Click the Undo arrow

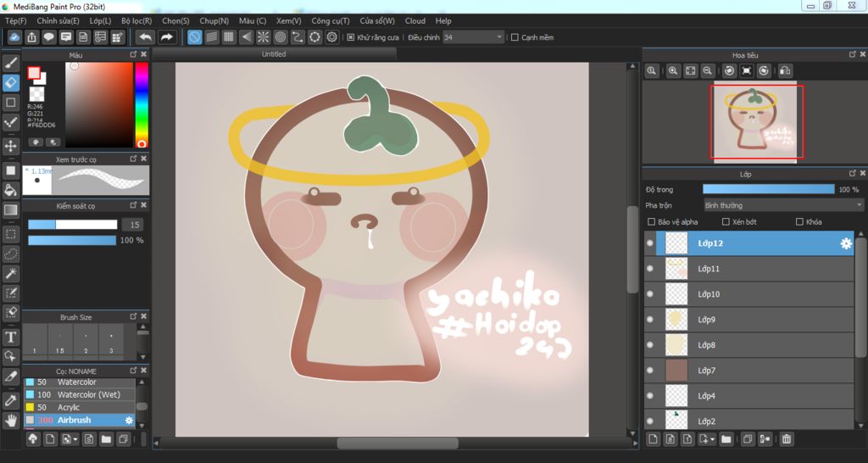pos(146,37)
